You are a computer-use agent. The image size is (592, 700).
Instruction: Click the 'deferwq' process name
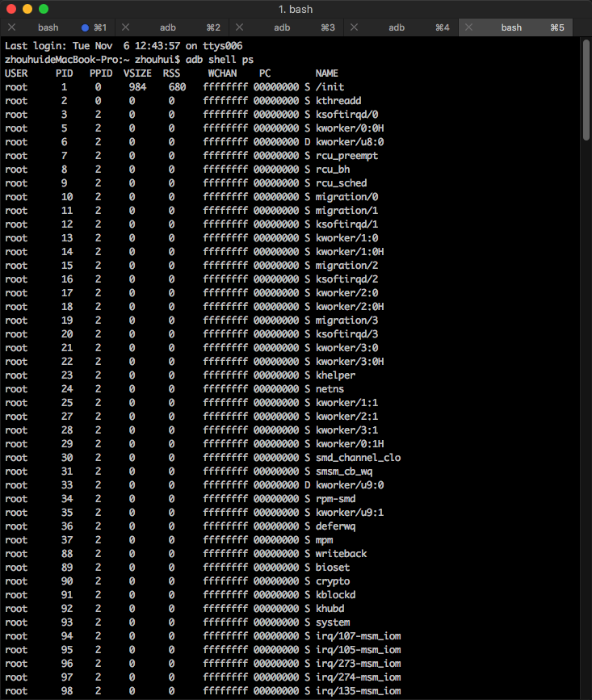[x=336, y=526]
